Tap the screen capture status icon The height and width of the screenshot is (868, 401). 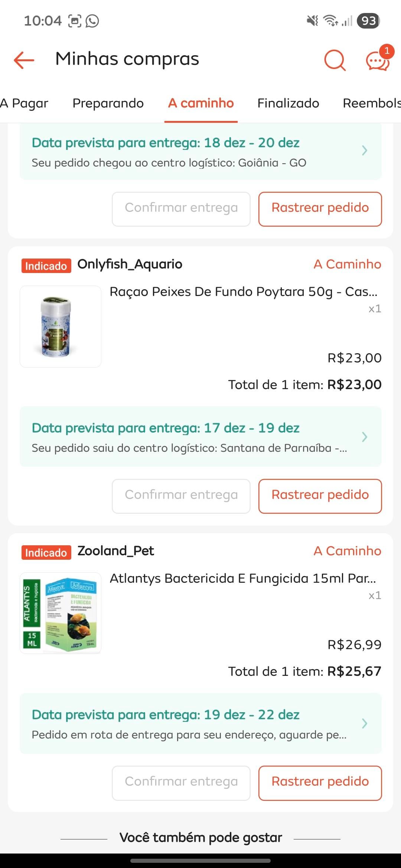click(75, 21)
